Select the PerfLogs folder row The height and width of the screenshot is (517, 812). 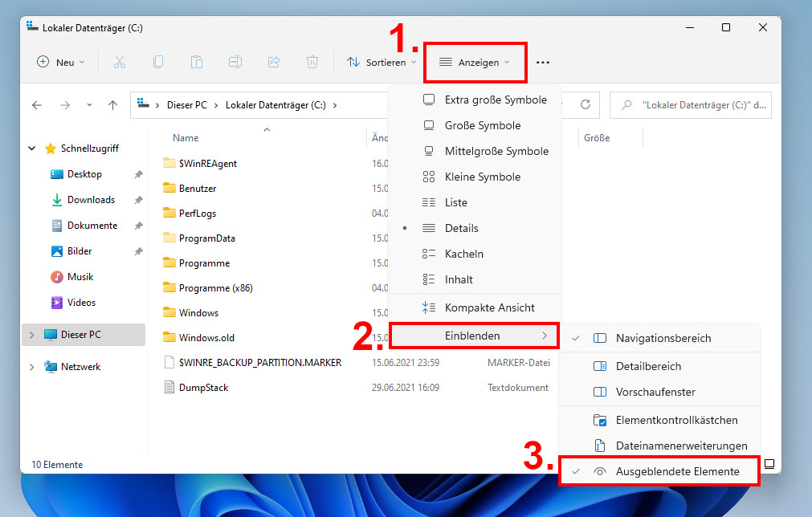(198, 214)
